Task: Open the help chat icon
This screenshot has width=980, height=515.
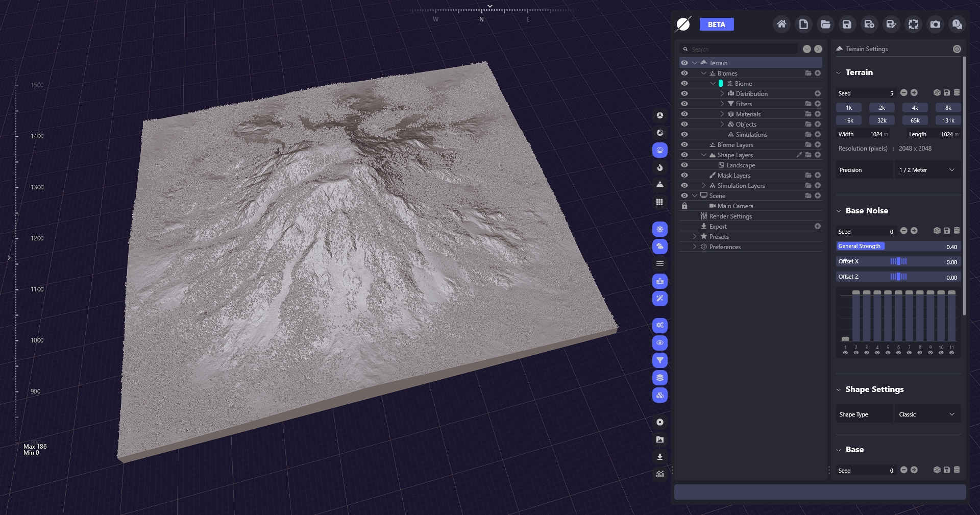Action: 957,24
